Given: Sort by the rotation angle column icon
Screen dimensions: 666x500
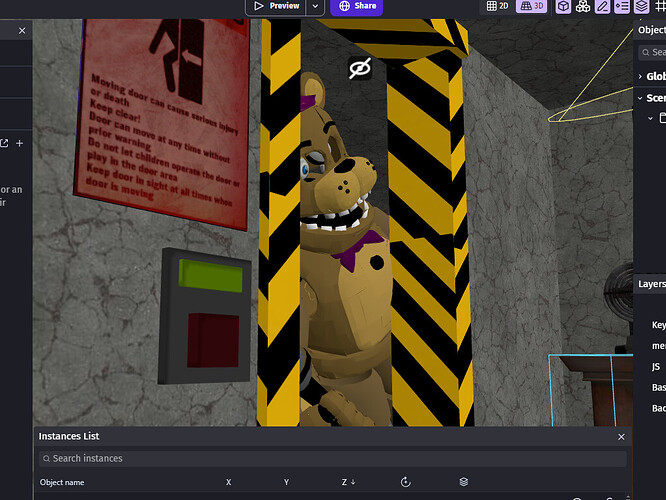Looking at the screenshot, I should pos(406,482).
